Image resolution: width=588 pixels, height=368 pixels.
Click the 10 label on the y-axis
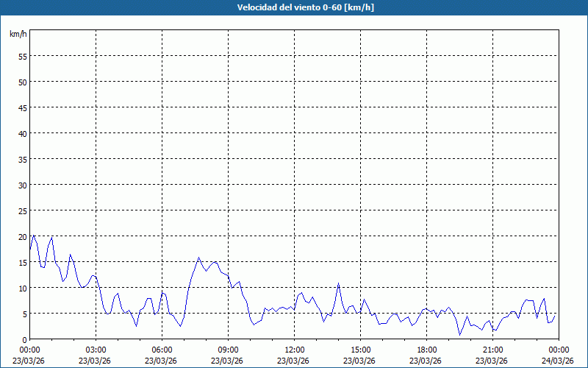coord(22,288)
